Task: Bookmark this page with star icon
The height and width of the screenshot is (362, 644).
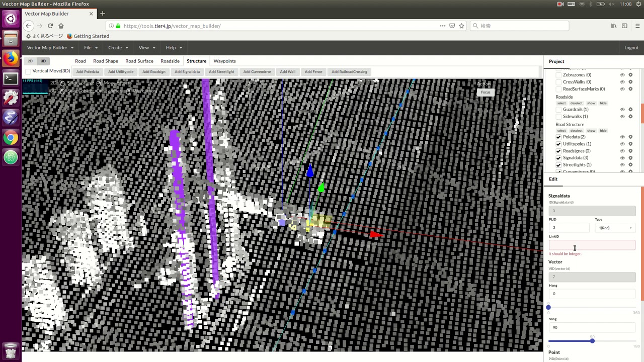Action: [x=461, y=26]
